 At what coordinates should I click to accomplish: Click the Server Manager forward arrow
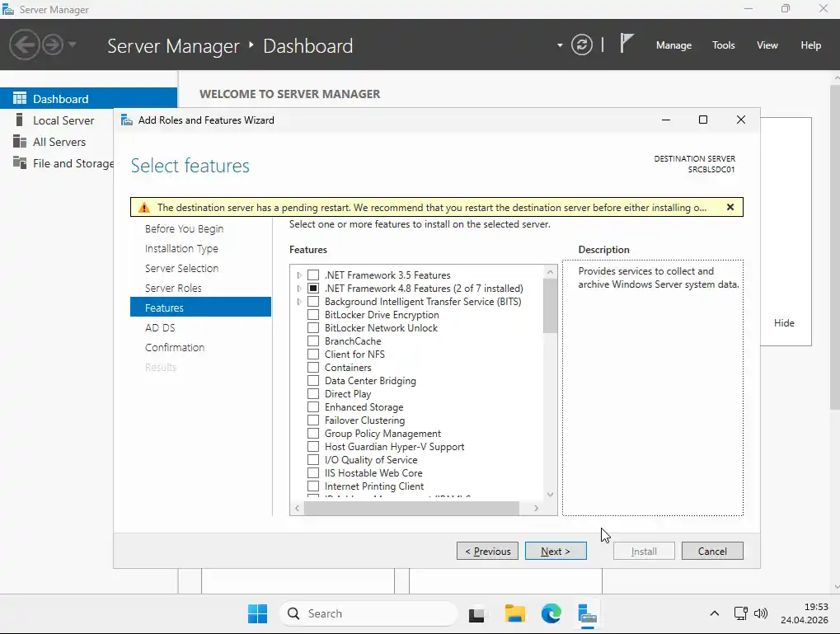[x=53, y=45]
